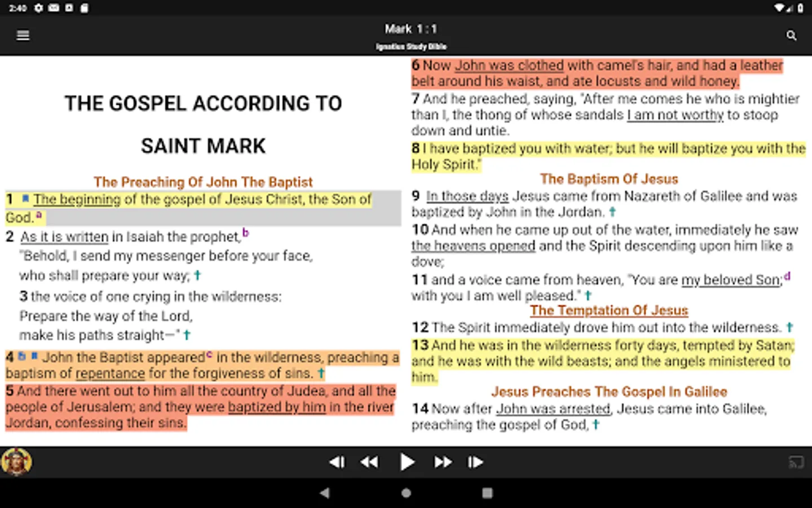The image size is (812, 508).
Task: Tap Android back navigation button
Action: click(325, 493)
